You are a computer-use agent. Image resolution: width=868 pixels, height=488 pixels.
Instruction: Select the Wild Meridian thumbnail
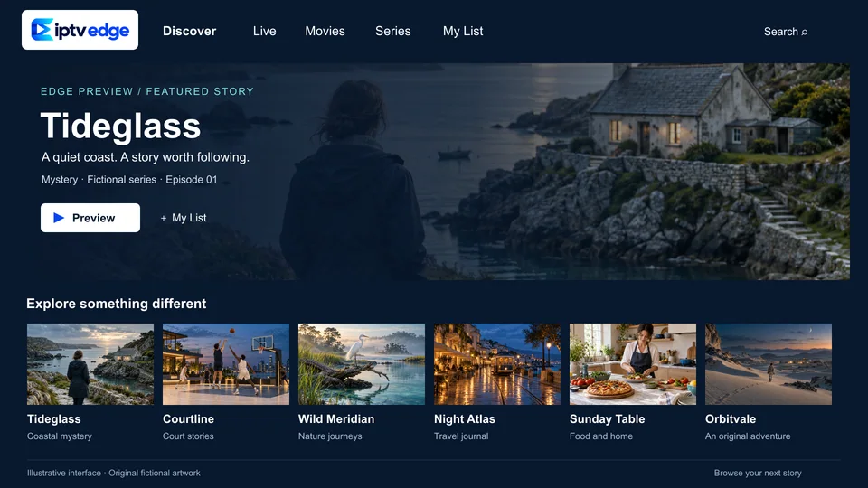click(x=362, y=364)
